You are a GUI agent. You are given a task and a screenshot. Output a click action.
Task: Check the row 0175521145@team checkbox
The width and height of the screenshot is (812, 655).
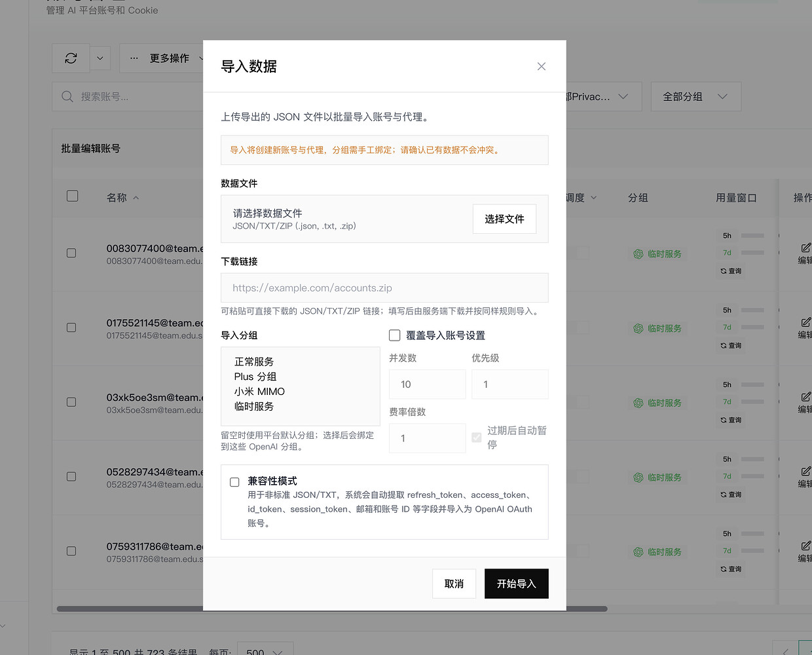71,327
